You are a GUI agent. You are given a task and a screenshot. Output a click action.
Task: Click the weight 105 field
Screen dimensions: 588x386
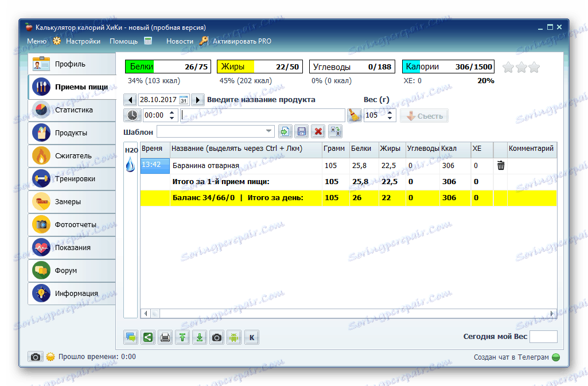tap(375, 115)
